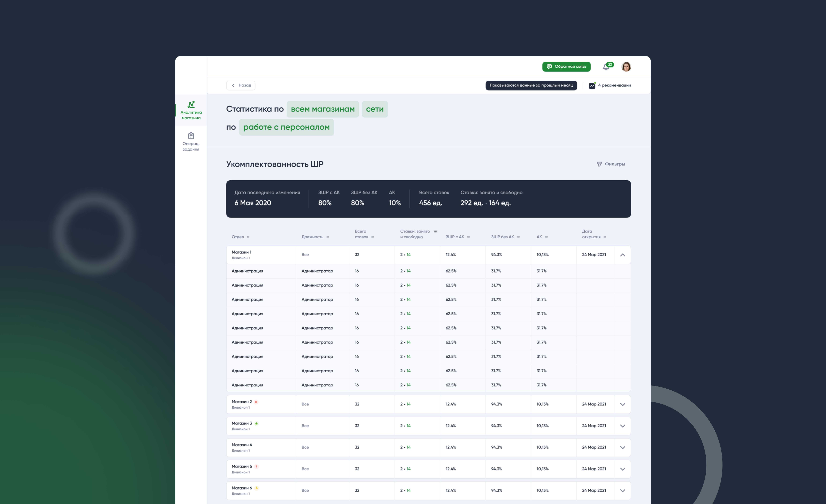Click green star badge next to Магазин 3
The width and height of the screenshot is (826, 504).
tap(256, 424)
